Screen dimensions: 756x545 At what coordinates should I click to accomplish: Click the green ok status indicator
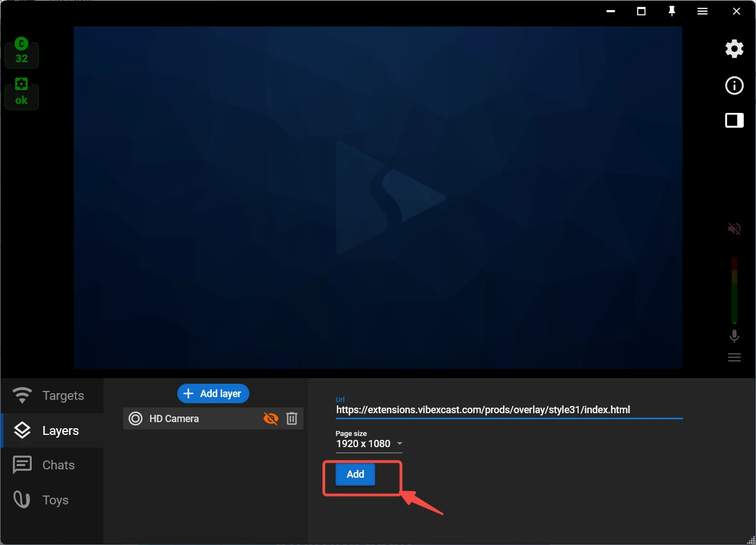tap(22, 93)
